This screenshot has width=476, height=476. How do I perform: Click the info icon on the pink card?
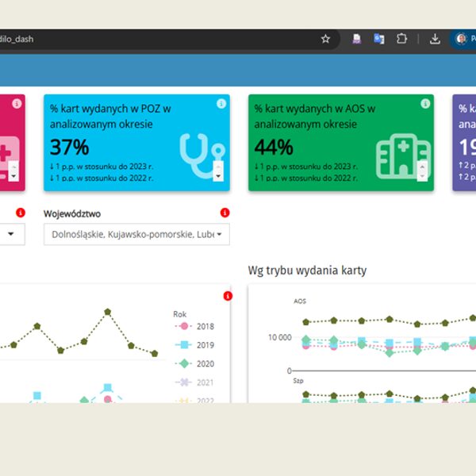pos(17,104)
